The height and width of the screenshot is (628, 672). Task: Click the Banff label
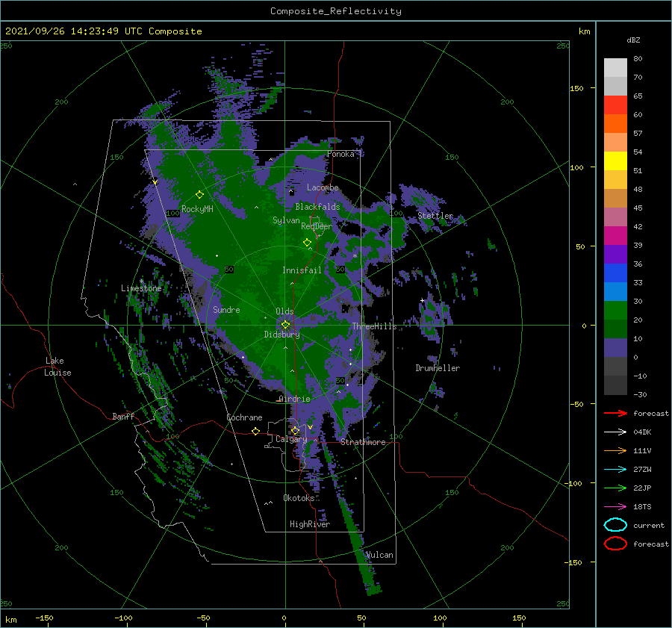[x=123, y=416]
